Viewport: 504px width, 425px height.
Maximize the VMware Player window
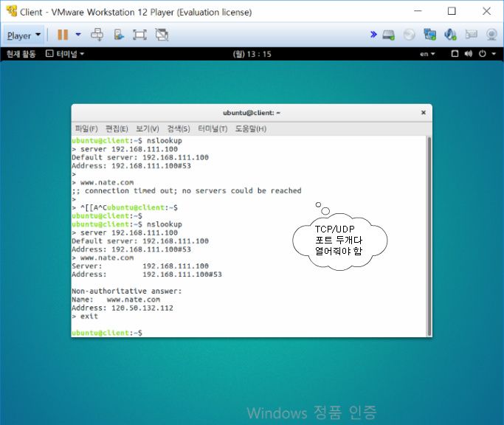pyautogui.click(x=452, y=11)
